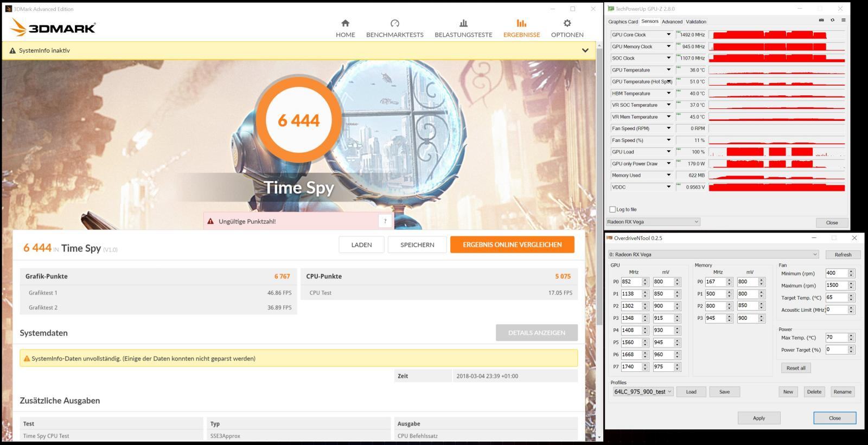Screen dimensions: 868x445
Task: Click the New profile button
Action: [788, 391]
